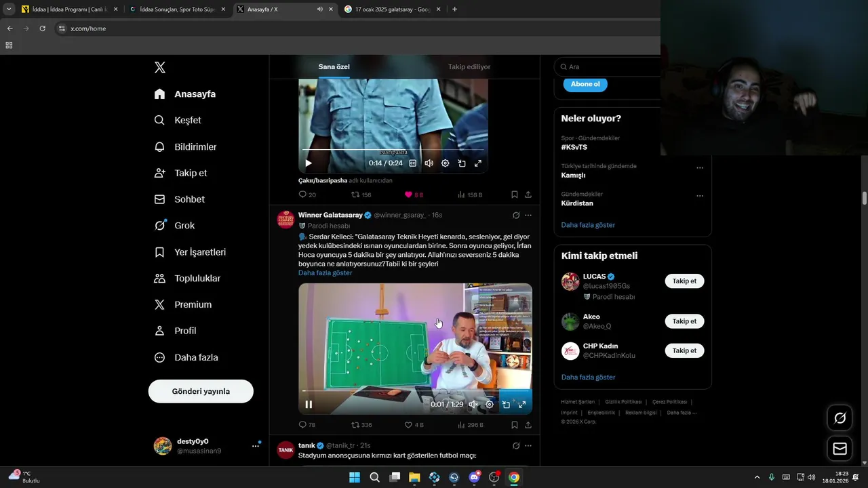
Task: Follow LUCAS with Takip et
Action: point(684,281)
